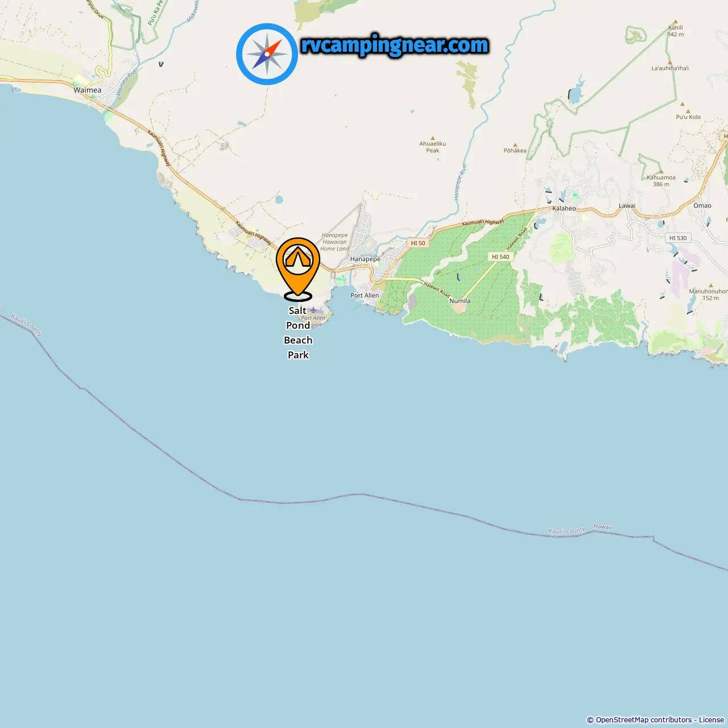
Task: Click the Pu'u Kolo peak marker
Action: point(688,111)
